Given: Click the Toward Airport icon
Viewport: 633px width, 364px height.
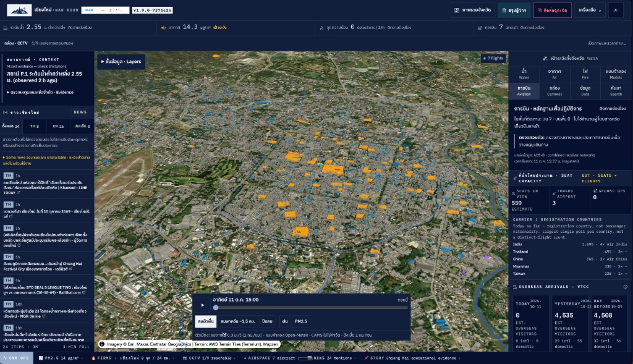Looking at the screenshot, I should point(553,193).
